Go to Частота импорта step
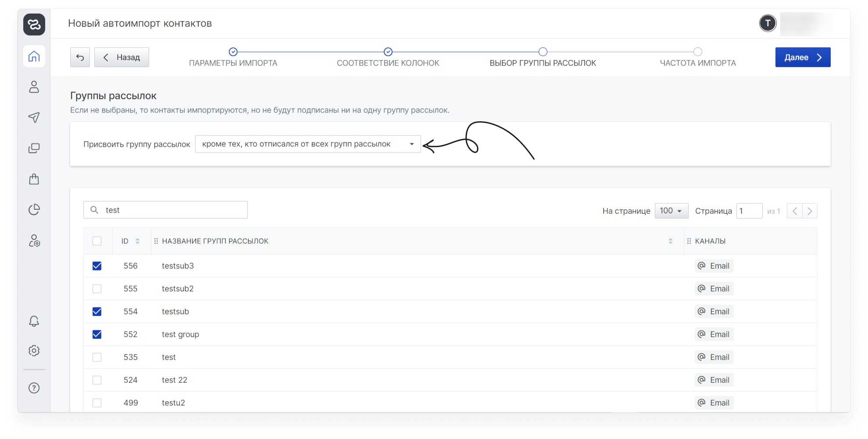 click(698, 58)
